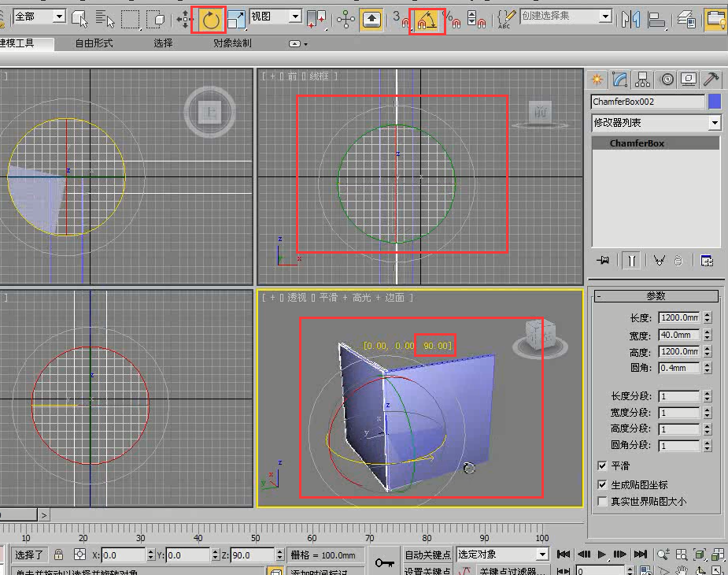Toggle the Angle Snap tool
The height and width of the screenshot is (575, 728).
(x=426, y=20)
